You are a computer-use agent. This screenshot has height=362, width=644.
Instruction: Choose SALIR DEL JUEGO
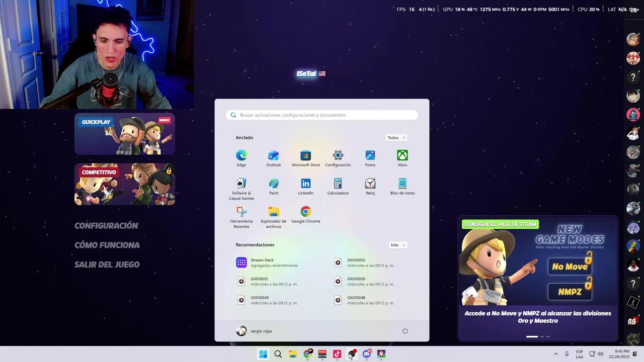click(107, 264)
